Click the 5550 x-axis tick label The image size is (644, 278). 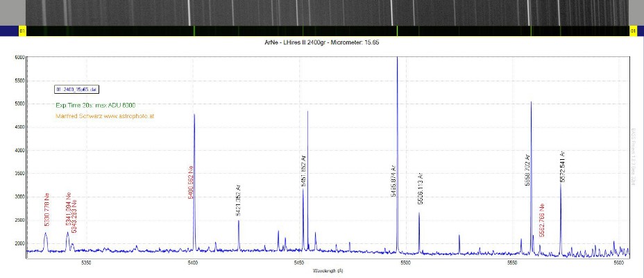tap(512, 262)
